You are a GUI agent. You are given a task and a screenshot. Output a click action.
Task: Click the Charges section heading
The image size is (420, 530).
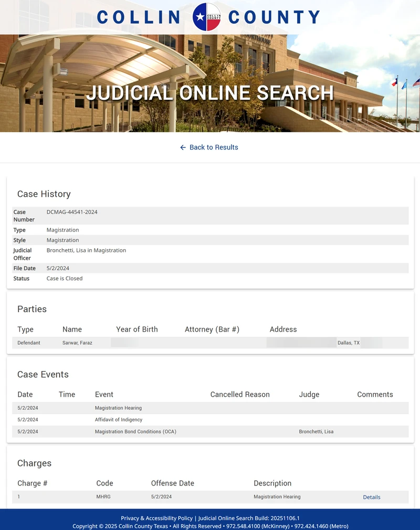coord(34,463)
